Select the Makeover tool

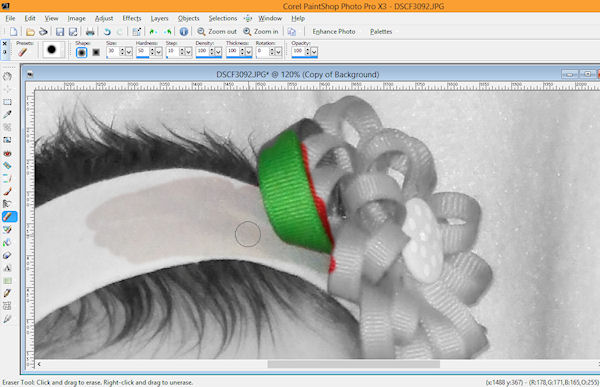7,166
